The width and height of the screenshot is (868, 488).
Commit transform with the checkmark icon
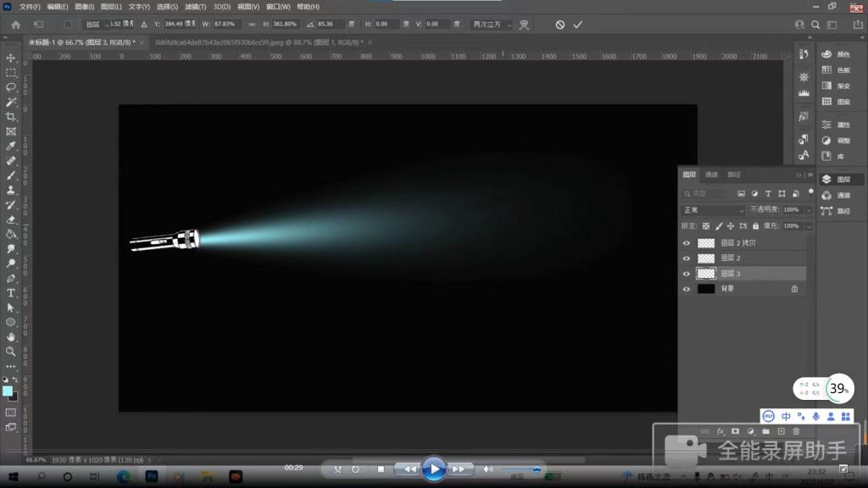click(578, 25)
